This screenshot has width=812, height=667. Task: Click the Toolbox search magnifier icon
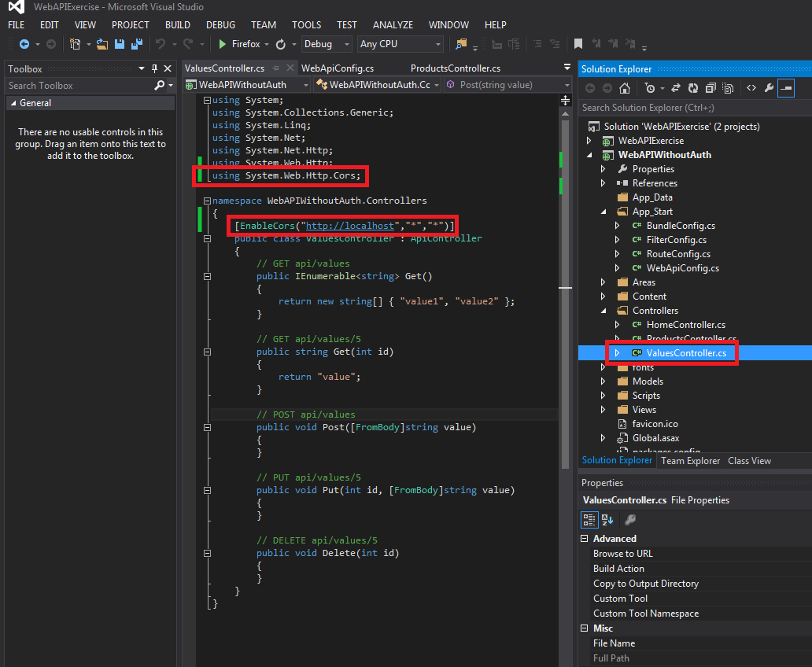(x=160, y=86)
